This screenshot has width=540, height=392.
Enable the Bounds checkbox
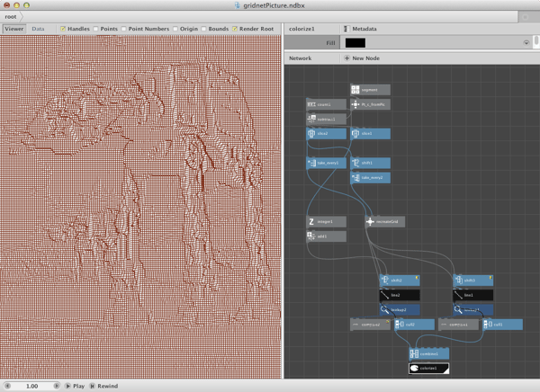point(203,29)
